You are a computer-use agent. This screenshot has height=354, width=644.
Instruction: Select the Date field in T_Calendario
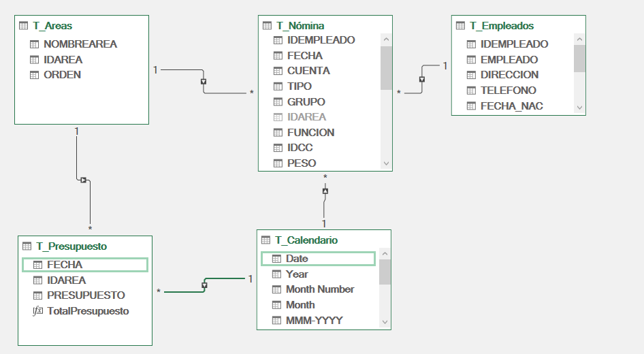pos(297,259)
